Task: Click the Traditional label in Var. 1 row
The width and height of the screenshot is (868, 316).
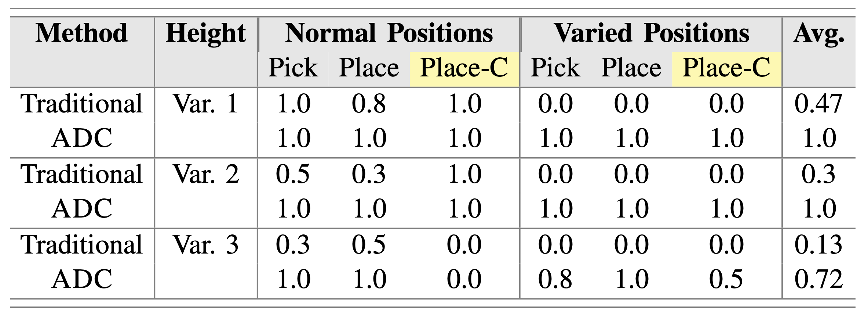Action: (x=81, y=104)
